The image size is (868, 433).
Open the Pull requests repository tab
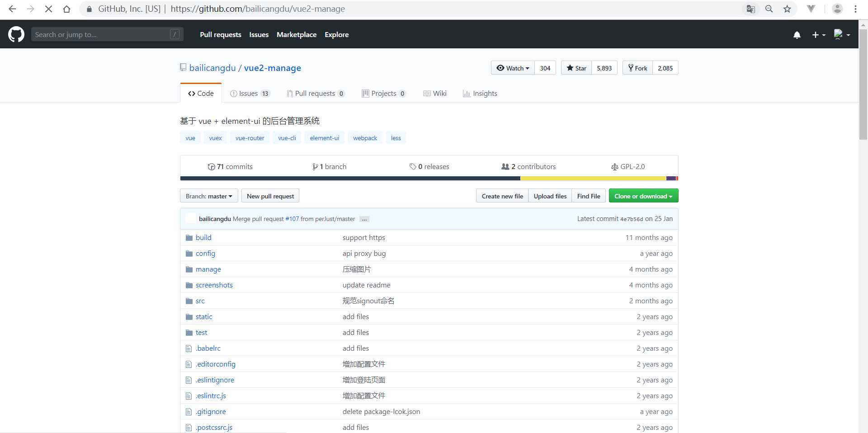click(316, 94)
